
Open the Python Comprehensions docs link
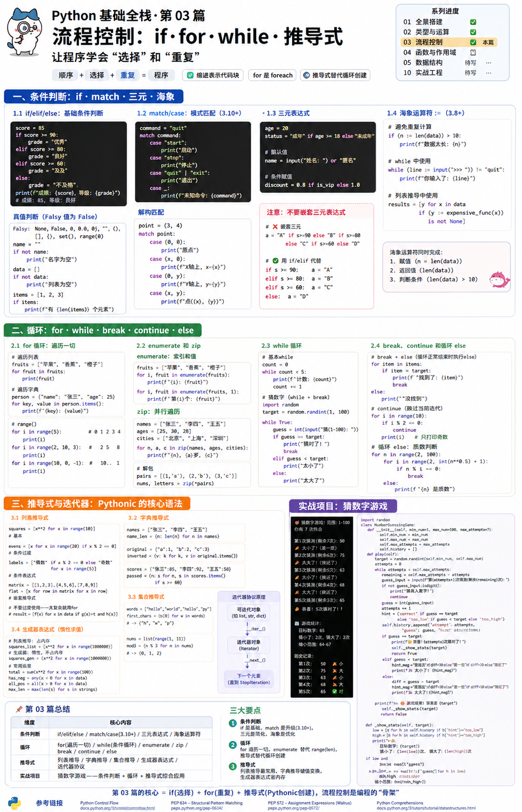point(426,805)
